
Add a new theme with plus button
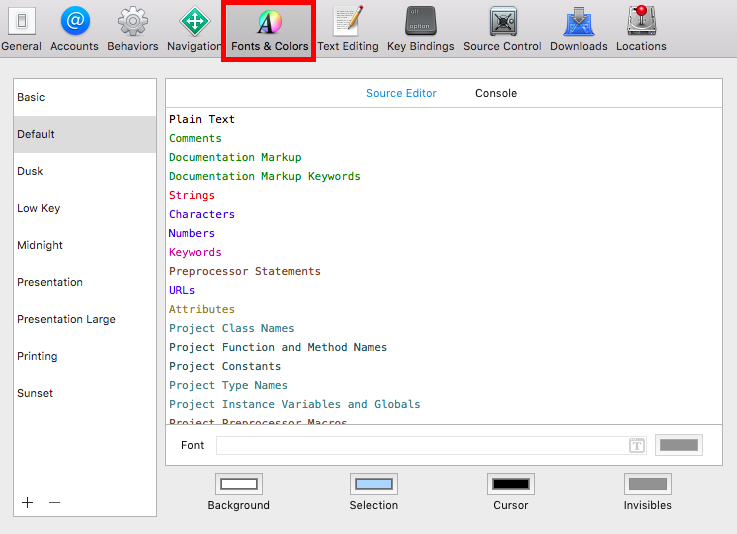coord(28,503)
